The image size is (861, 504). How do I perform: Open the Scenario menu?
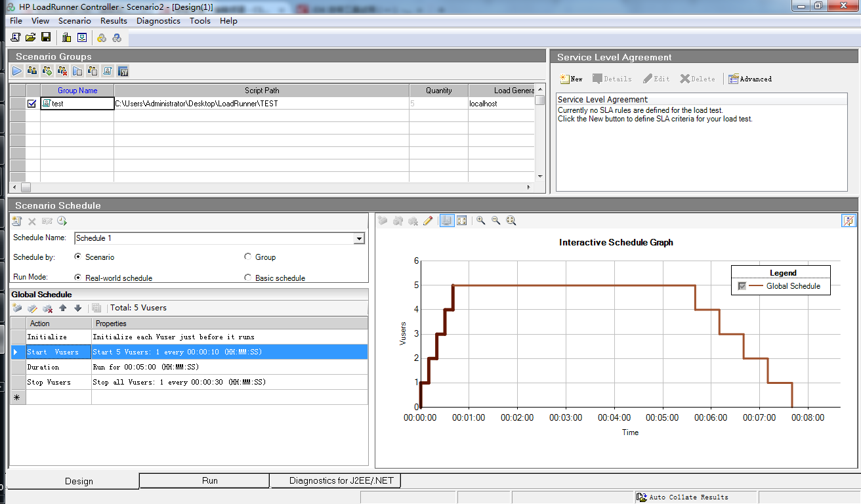pos(74,20)
